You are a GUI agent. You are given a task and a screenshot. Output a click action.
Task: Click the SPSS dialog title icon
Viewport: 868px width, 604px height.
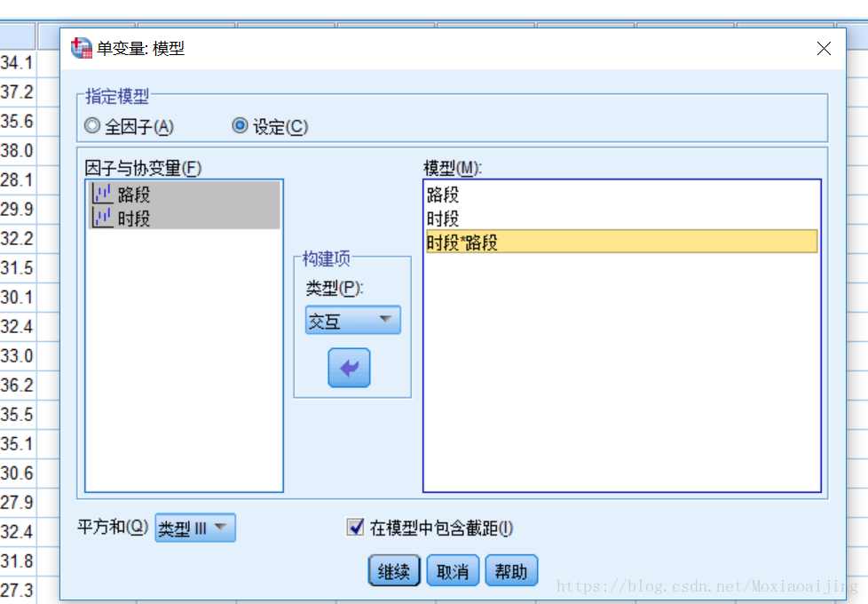pyautogui.click(x=82, y=48)
